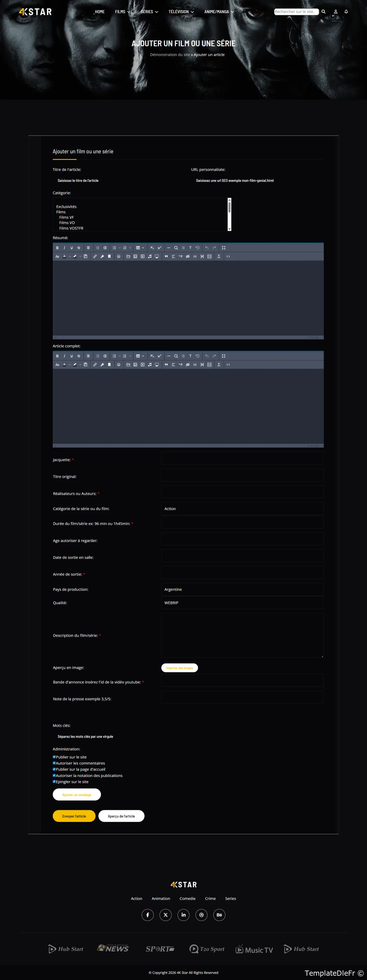Click the 'Importer des images' button

179,668
